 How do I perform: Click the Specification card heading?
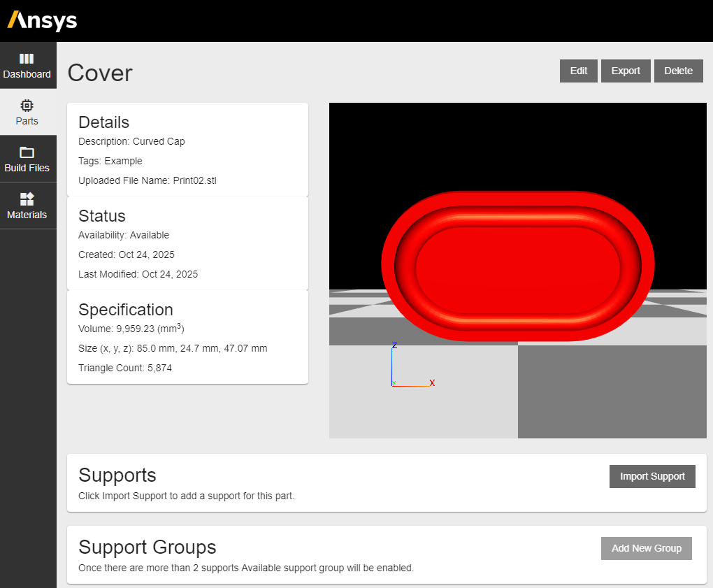tap(126, 310)
